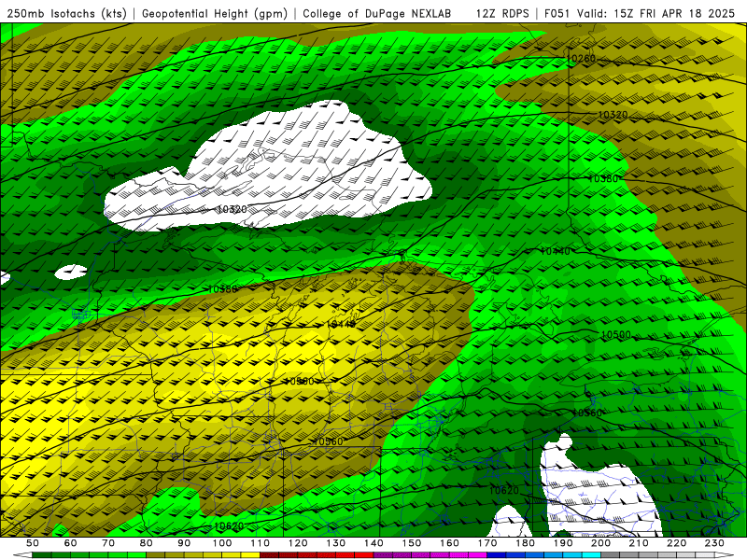Click the "250mb Isotachs (kts)" title text

[x=67, y=14]
